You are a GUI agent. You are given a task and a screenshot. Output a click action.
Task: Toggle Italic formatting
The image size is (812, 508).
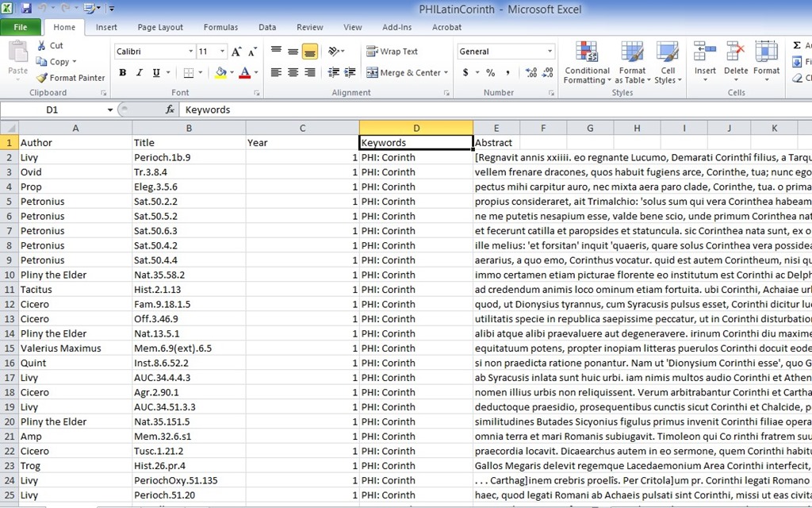click(x=140, y=73)
